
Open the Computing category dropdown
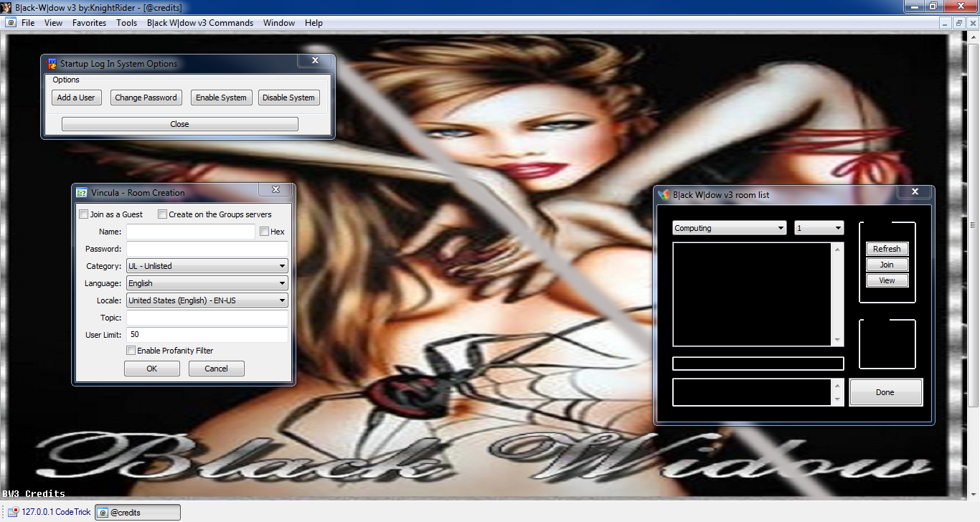point(730,228)
